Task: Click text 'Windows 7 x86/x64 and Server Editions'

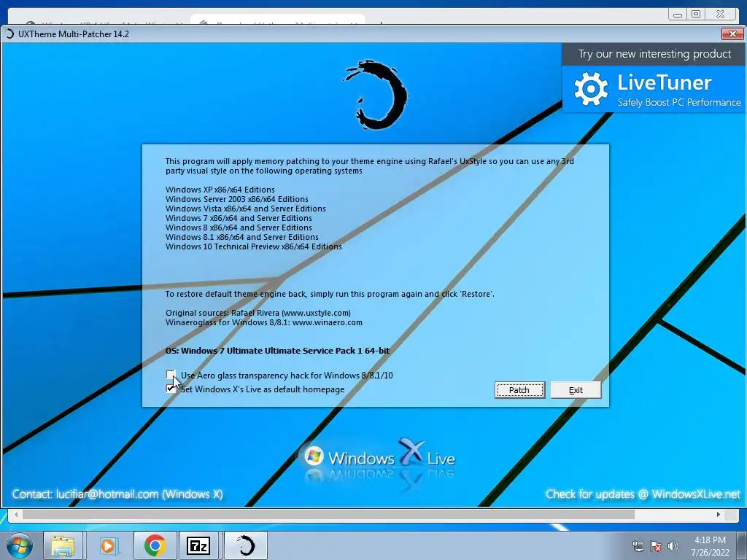Action: tap(239, 218)
